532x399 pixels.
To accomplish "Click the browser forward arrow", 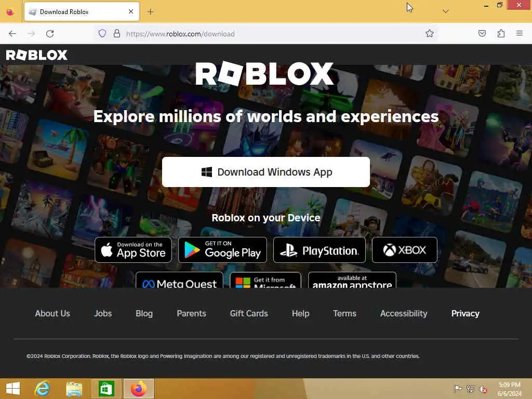I will [31, 34].
